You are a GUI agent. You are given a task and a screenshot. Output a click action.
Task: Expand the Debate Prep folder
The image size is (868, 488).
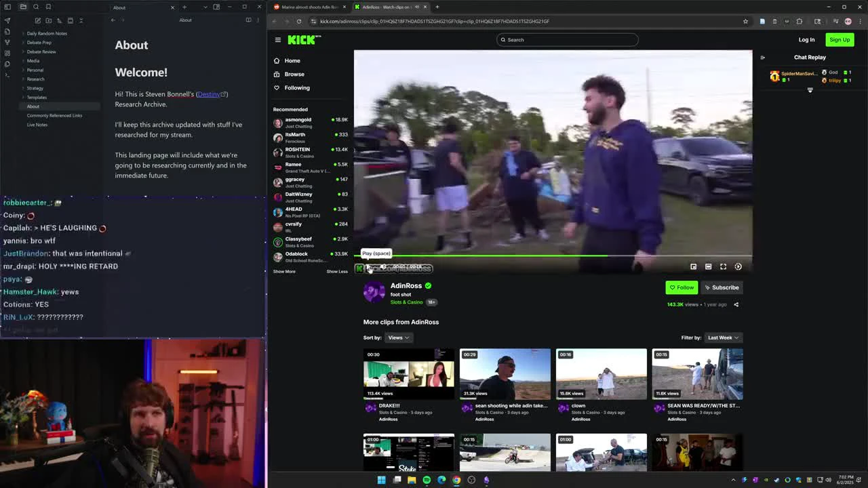[39, 42]
